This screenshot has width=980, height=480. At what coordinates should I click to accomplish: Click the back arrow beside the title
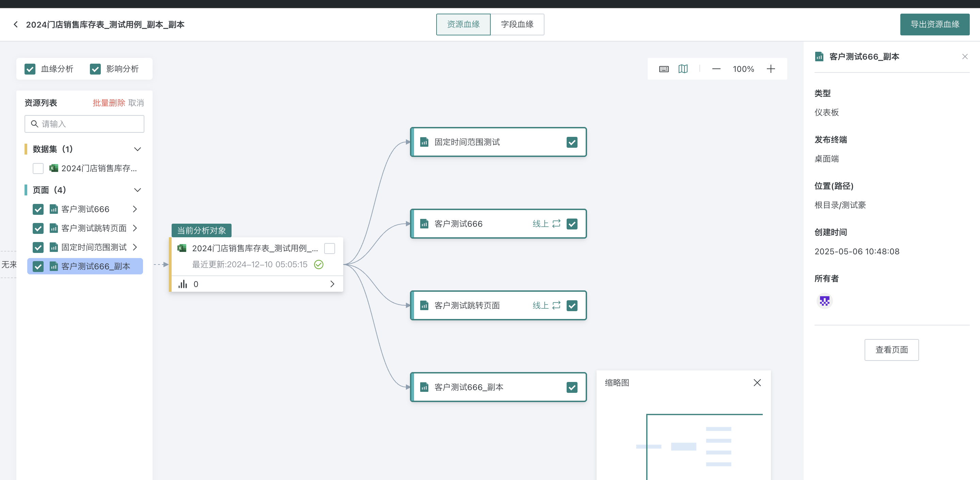coord(16,25)
